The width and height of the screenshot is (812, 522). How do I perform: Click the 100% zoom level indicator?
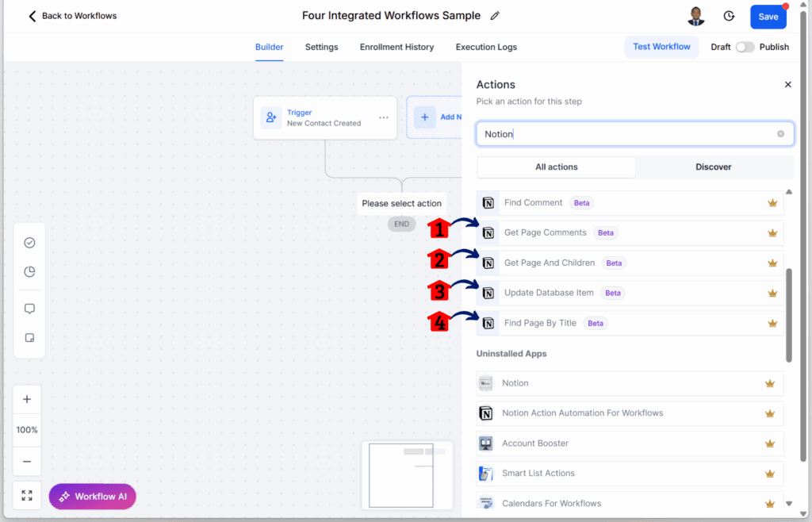pyautogui.click(x=27, y=430)
